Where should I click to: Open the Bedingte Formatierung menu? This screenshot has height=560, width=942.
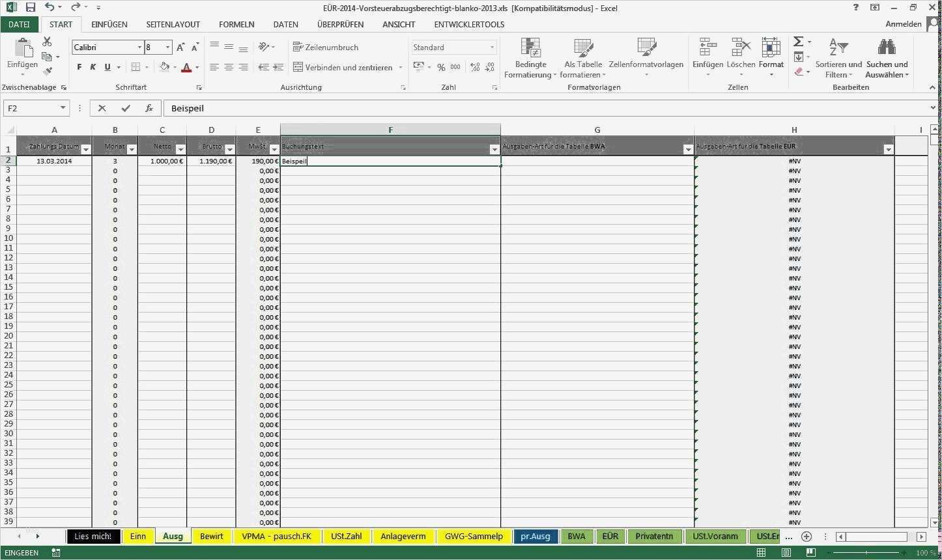point(531,58)
